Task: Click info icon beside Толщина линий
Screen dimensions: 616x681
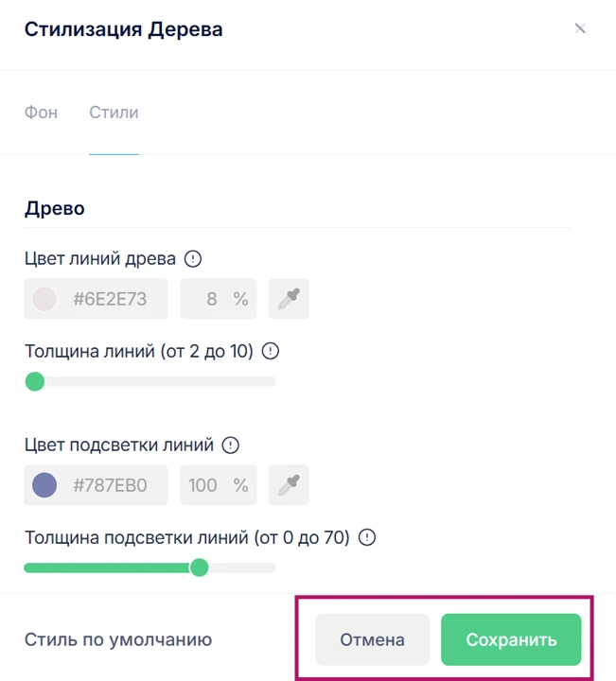Action: click(x=271, y=351)
